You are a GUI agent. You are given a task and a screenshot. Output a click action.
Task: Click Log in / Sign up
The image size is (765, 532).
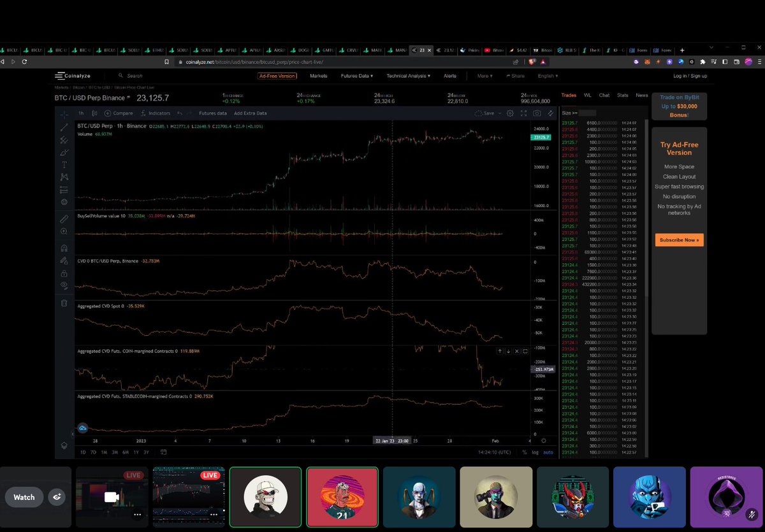pos(690,76)
